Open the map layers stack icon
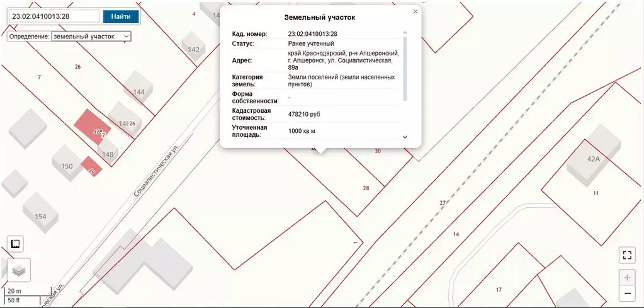Image resolution: width=644 pixels, height=308 pixels. coord(19,270)
